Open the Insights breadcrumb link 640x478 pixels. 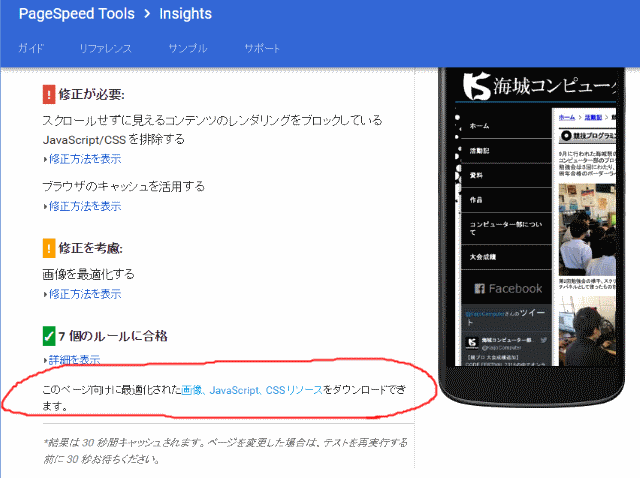coord(185,14)
